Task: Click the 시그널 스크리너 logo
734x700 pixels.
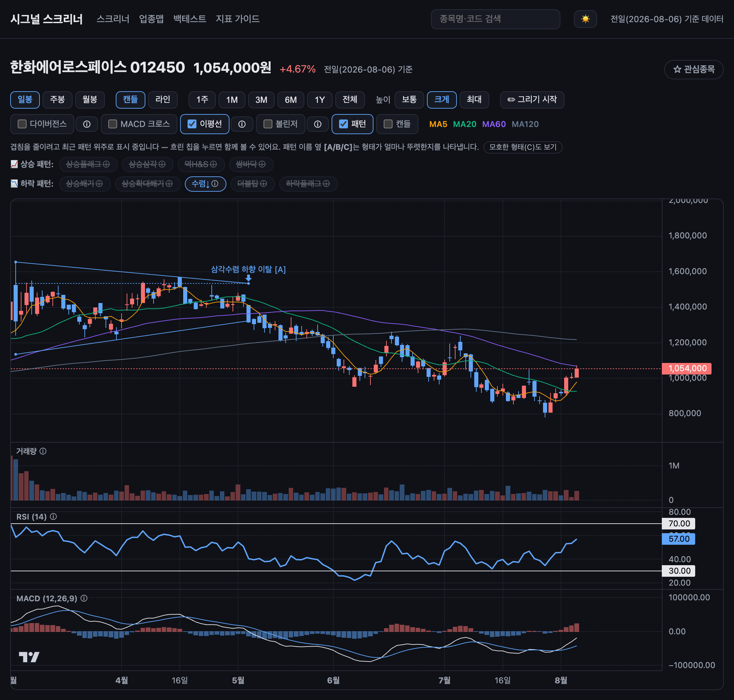Action: [x=47, y=19]
